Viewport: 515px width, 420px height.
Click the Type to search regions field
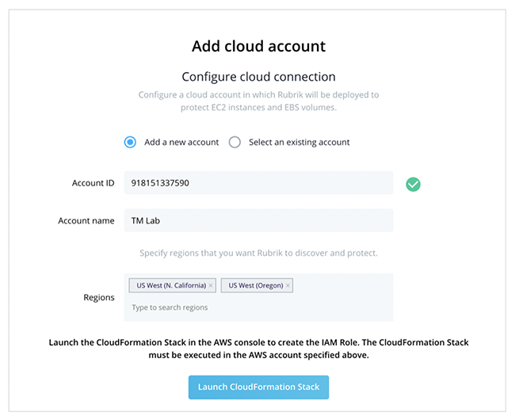pos(170,307)
